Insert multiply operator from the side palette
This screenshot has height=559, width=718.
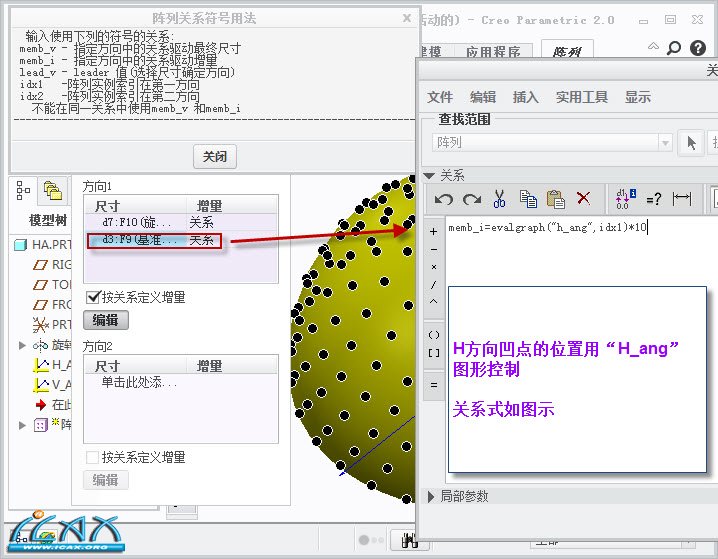(434, 266)
